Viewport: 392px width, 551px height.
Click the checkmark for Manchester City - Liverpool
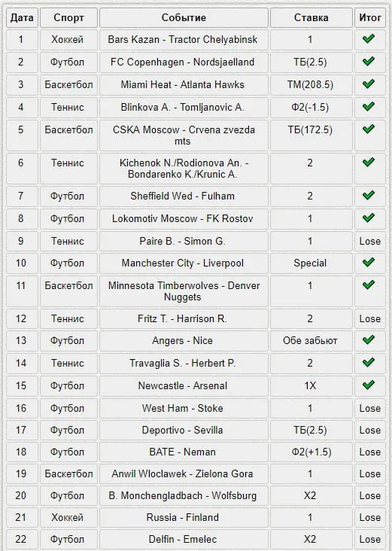(369, 262)
